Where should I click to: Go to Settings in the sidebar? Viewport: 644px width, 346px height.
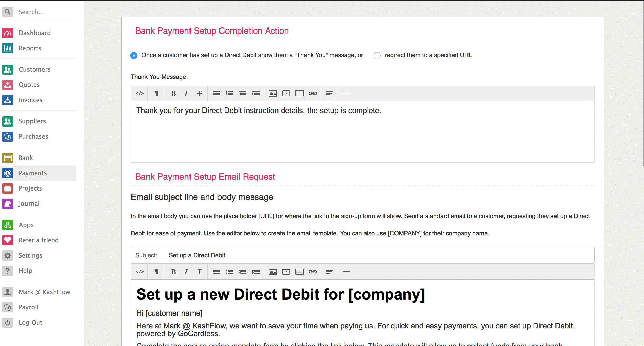[x=31, y=256]
